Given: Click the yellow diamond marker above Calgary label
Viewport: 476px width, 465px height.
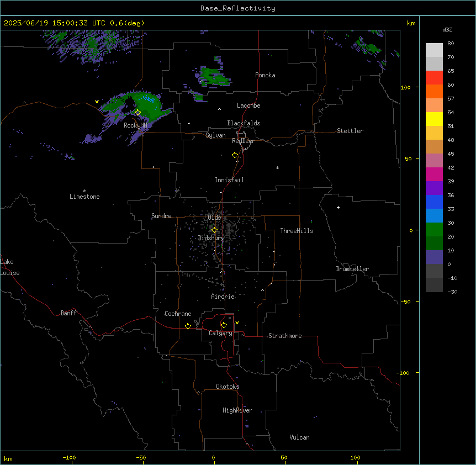Looking at the screenshot, I should coord(224,325).
